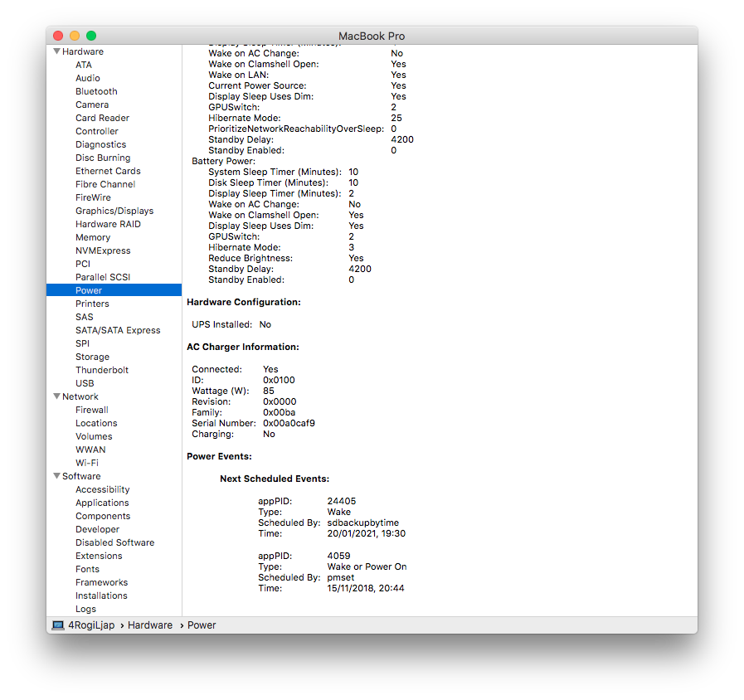Click the UPS Installed value No

[265, 325]
